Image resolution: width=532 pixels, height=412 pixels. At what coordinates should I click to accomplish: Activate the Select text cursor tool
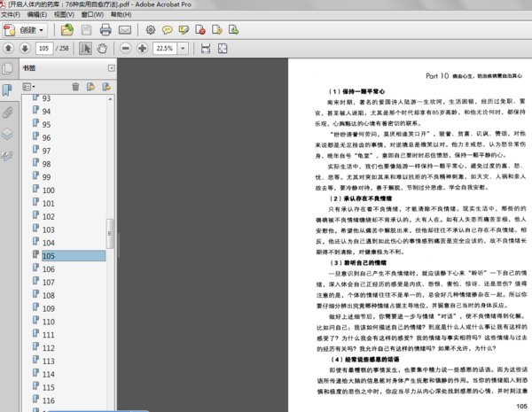click(x=84, y=48)
